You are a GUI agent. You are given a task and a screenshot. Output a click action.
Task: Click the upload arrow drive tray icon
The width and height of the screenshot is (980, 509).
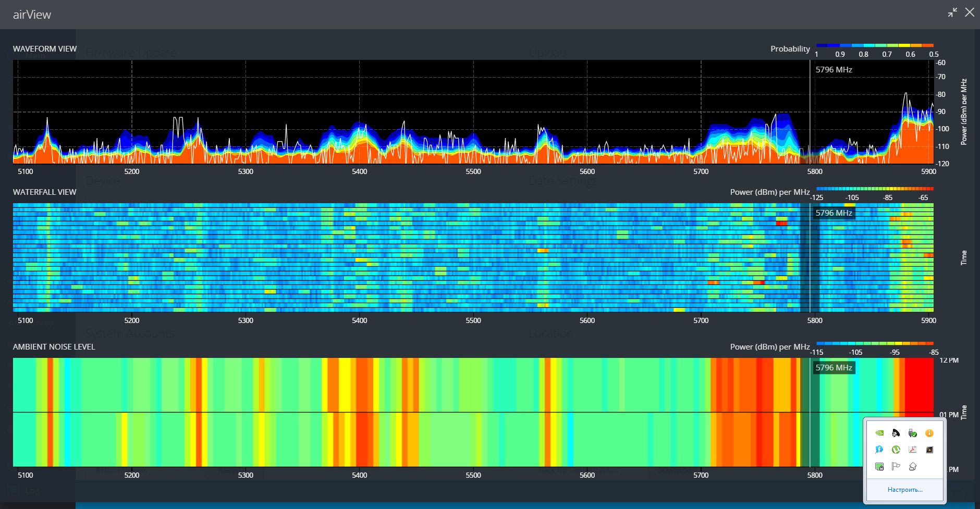[912, 466]
